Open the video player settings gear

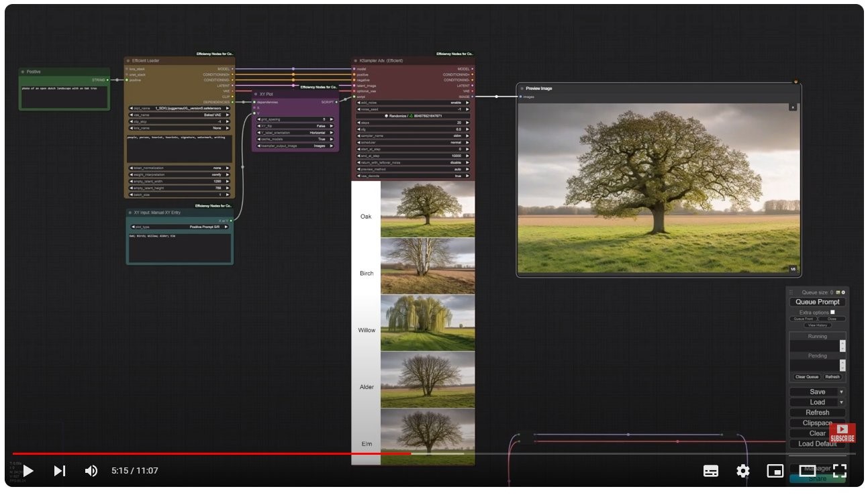pyautogui.click(x=743, y=471)
